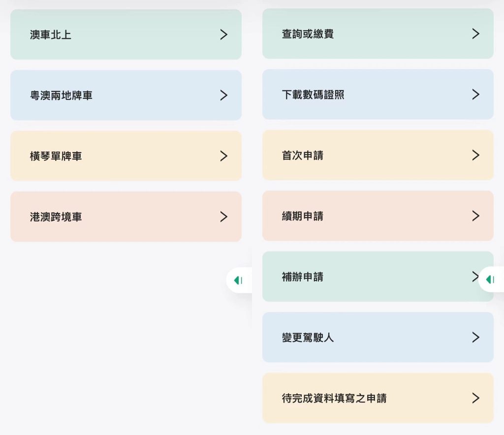Start a 首次申請 first-time application

378,155
